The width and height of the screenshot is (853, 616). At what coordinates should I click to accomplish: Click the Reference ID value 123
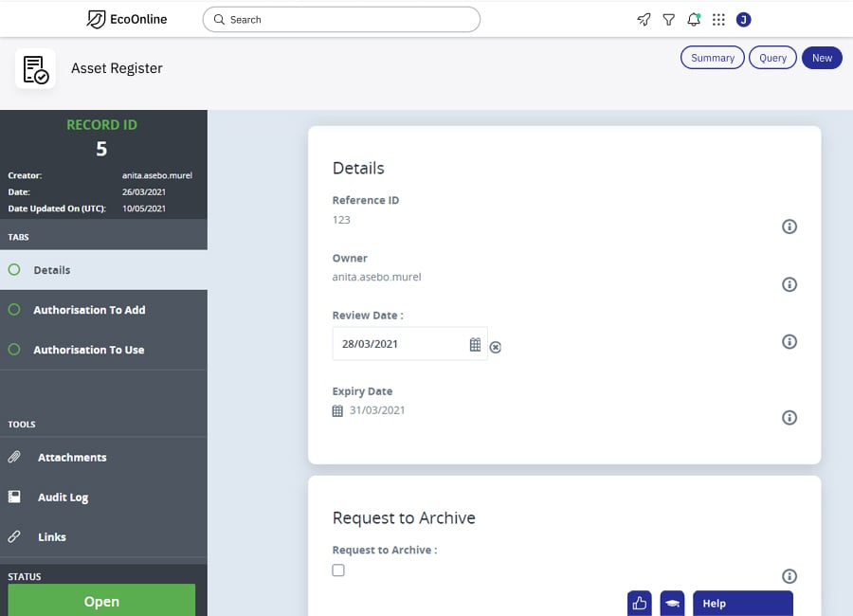pyautogui.click(x=341, y=220)
